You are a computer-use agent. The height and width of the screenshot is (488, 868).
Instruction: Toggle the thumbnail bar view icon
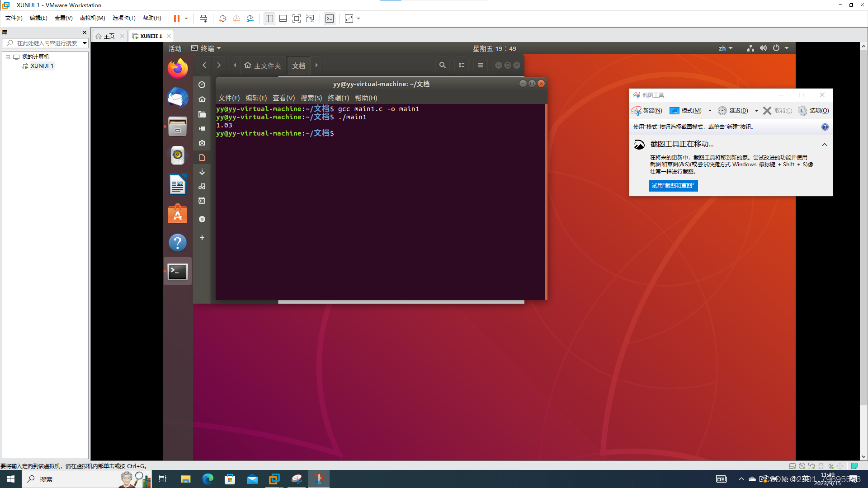(283, 19)
